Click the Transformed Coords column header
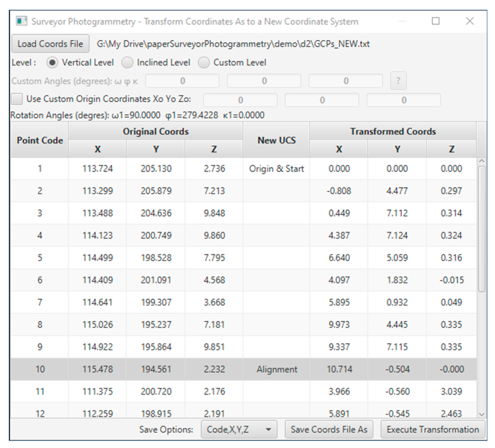This screenshot has height=448, width=495. 393,131
